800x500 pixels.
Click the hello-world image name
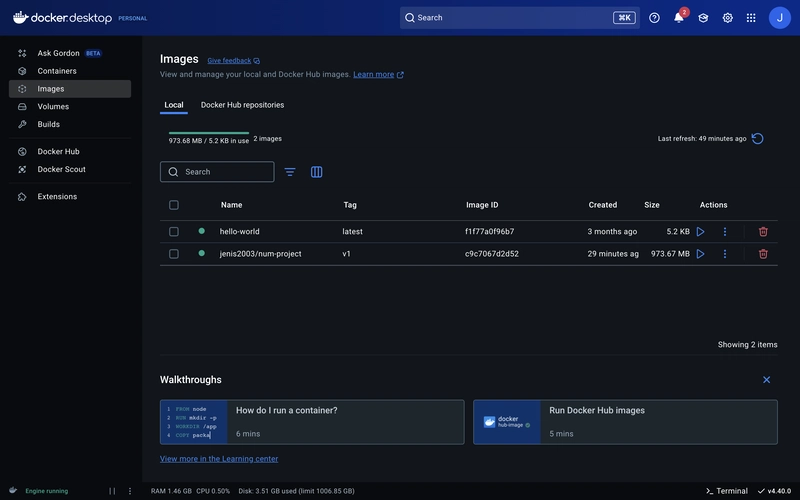tap(239, 232)
